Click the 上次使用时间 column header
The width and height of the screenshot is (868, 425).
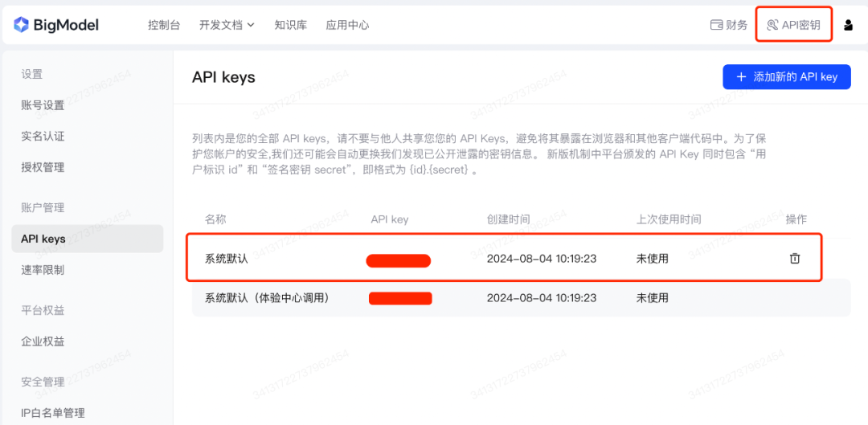(669, 219)
